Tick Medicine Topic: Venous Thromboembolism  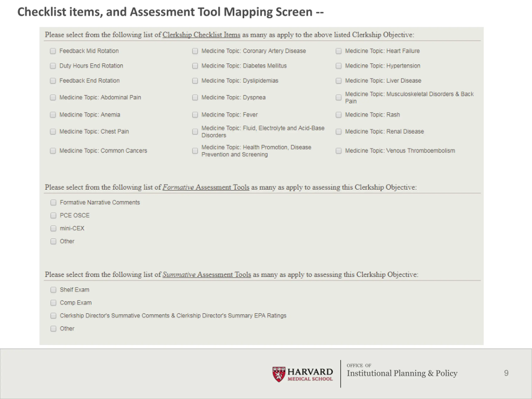(339, 151)
